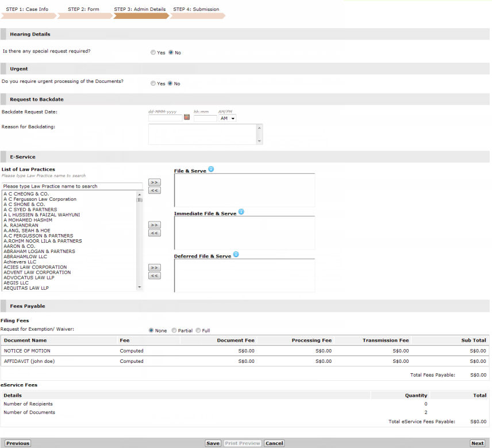This screenshot has width=492, height=448.
Task: Select ABRAHAM LOGAN & PARTNERS in list
Action: (x=39, y=251)
